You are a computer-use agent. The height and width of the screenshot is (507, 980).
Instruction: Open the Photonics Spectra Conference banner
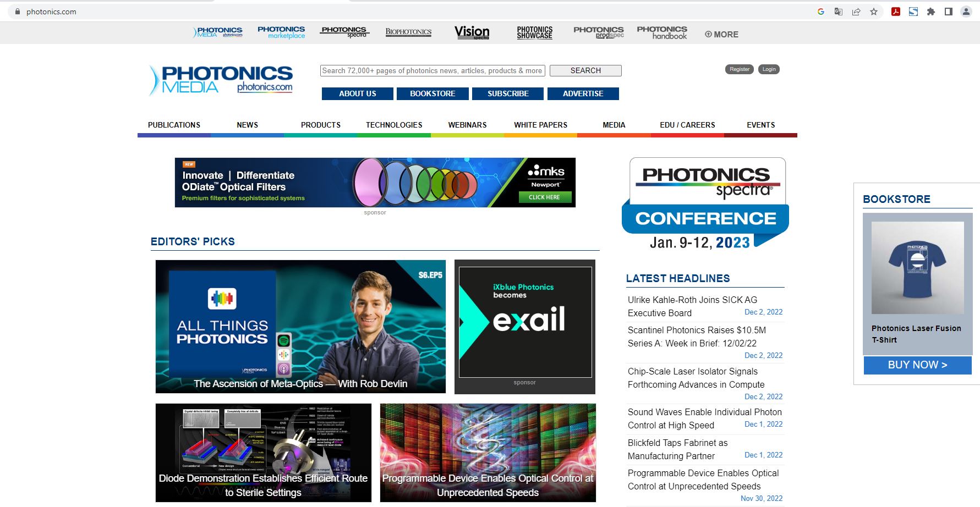(706, 204)
